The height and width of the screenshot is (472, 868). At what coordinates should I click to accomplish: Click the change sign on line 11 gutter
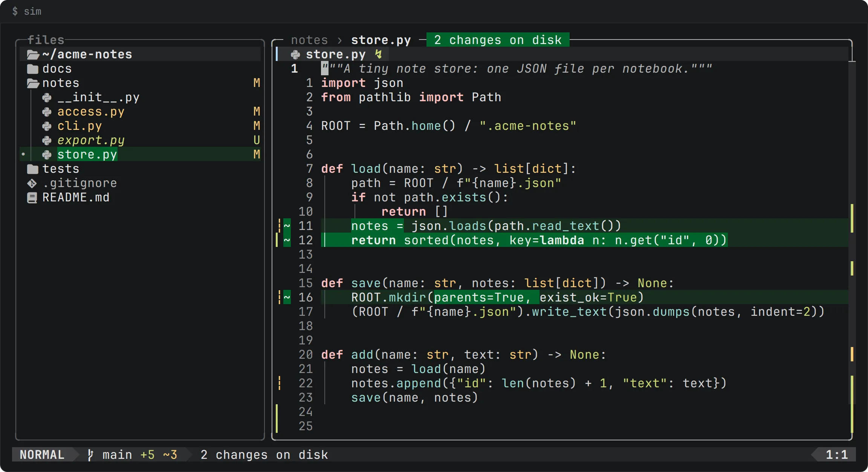(x=287, y=226)
